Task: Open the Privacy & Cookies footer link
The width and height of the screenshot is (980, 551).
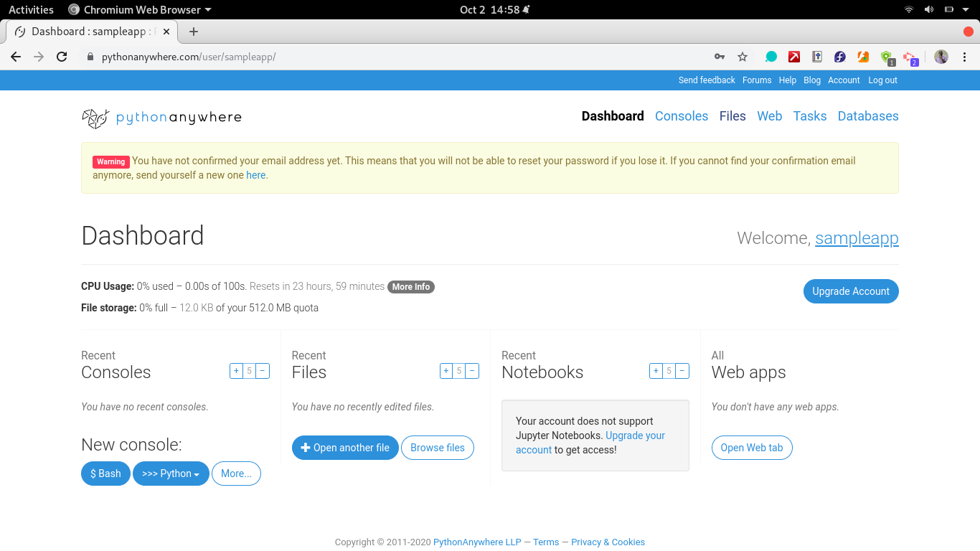Action: pyautogui.click(x=608, y=542)
